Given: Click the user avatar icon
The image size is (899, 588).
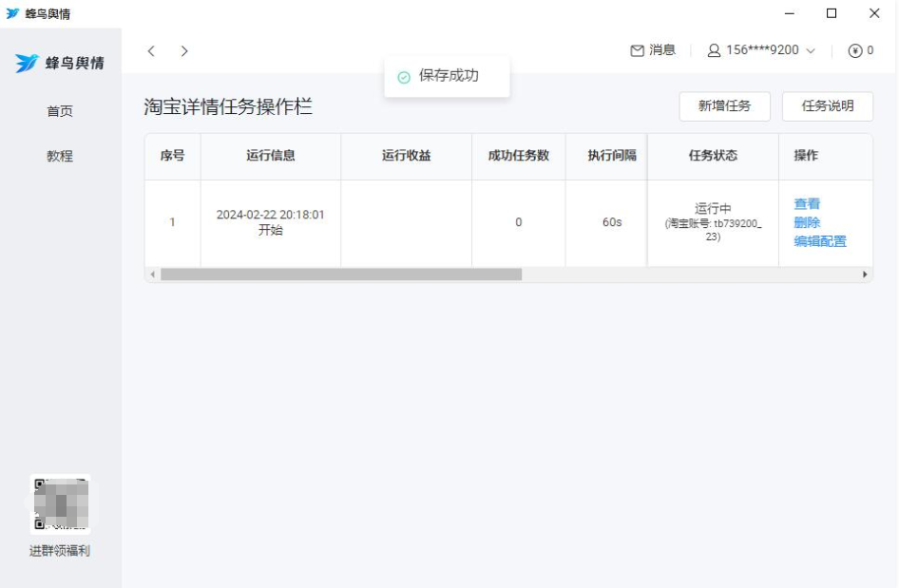Looking at the screenshot, I should 714,50.
